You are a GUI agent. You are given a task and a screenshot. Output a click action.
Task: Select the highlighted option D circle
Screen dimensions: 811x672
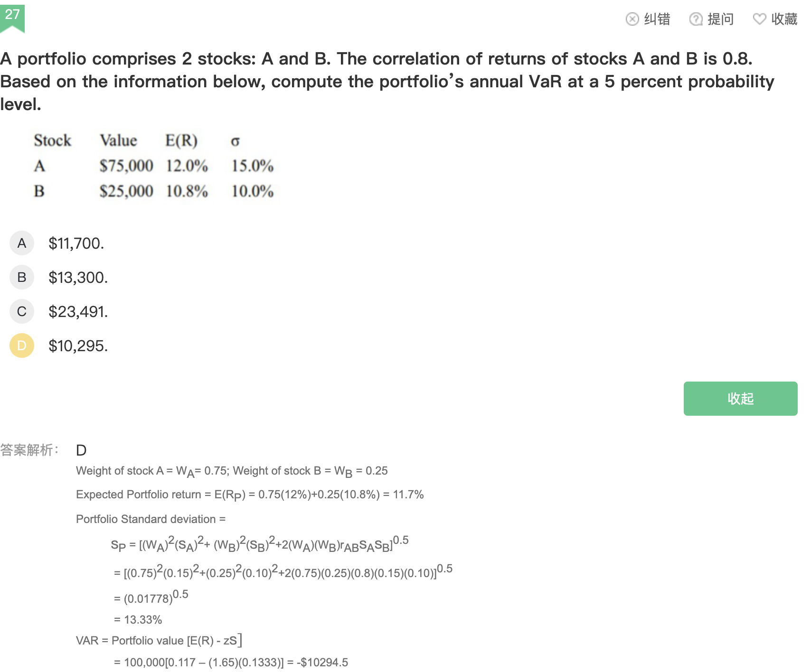22,345
